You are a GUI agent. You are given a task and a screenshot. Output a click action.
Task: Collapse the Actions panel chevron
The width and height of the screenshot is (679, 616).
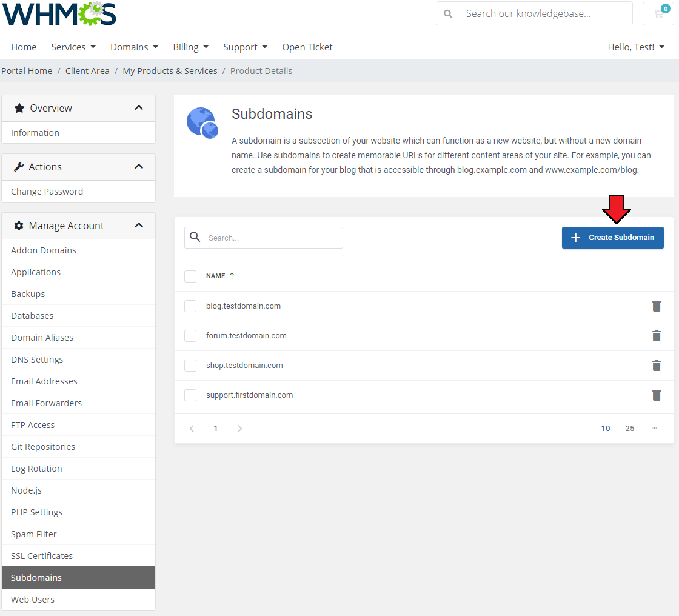[139, 167]
